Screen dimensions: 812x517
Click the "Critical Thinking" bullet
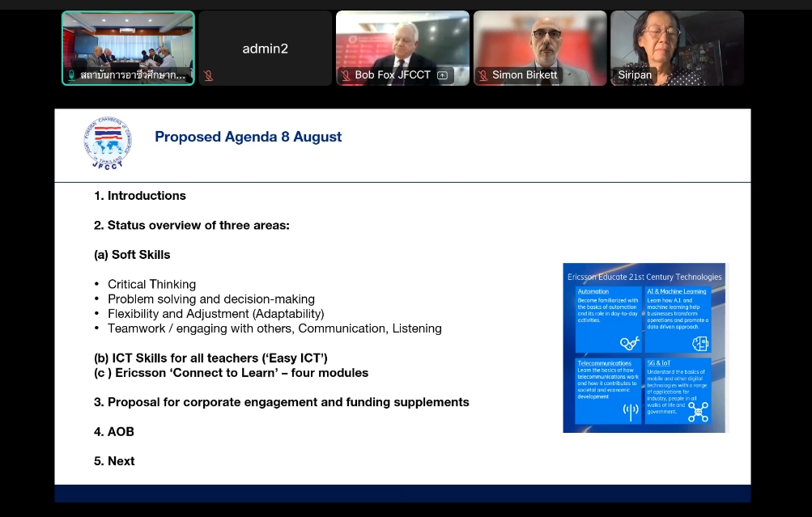click(151, 284)
